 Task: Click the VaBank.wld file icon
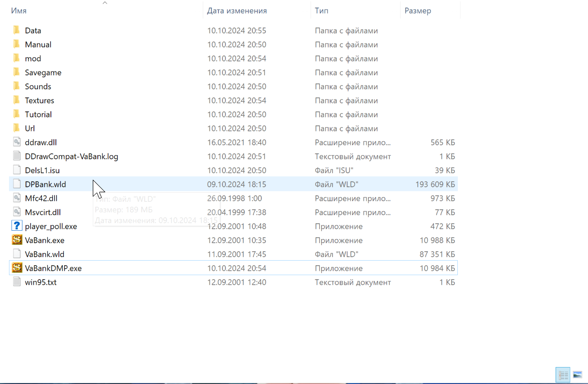16,254
